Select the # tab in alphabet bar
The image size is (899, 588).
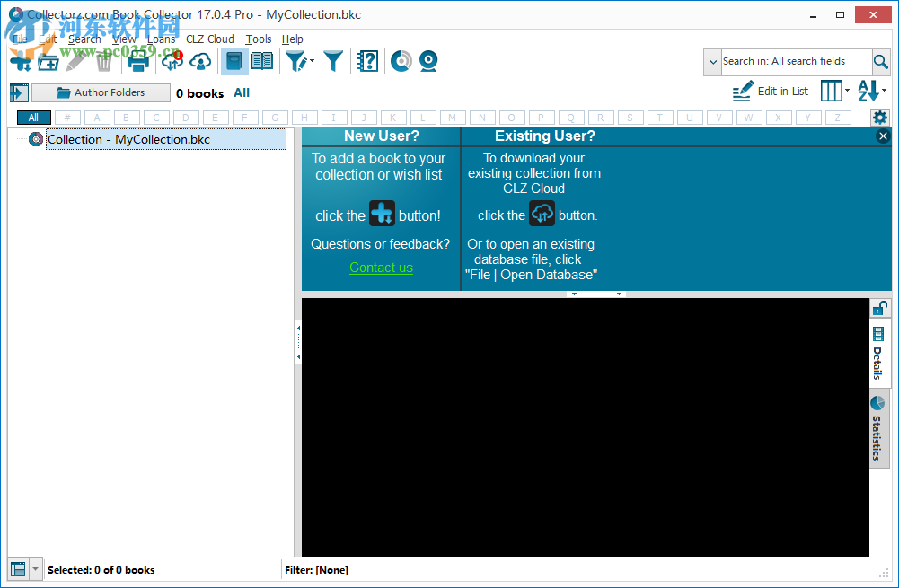coord(67,118)
